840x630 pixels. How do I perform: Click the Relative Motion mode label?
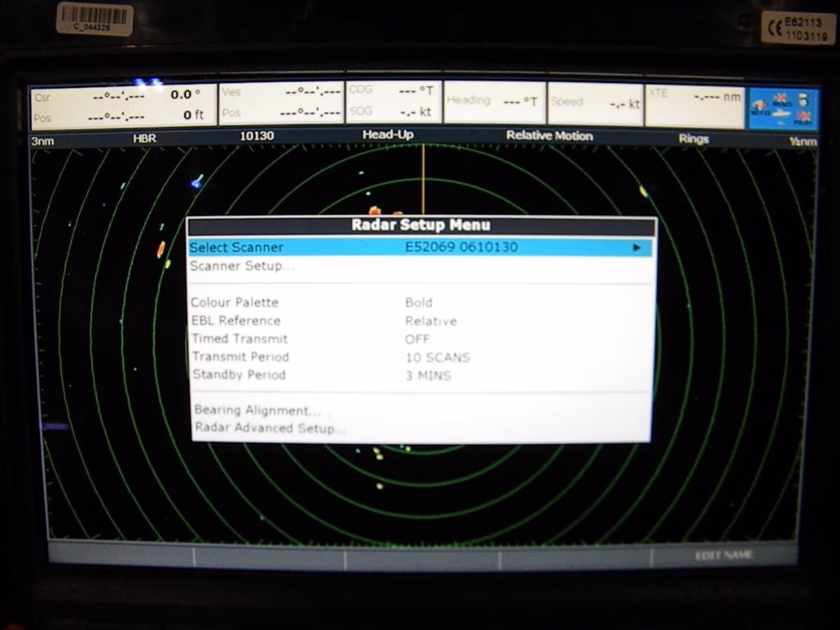[549, 136]
